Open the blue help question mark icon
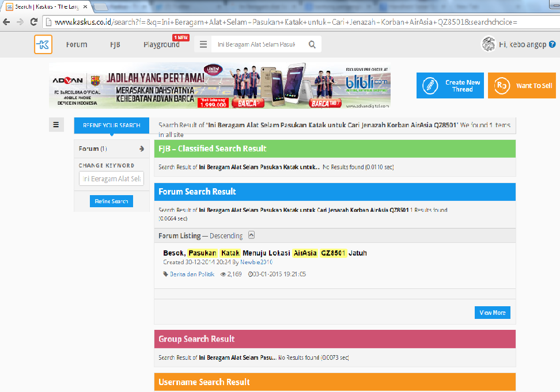 (553, 44)
